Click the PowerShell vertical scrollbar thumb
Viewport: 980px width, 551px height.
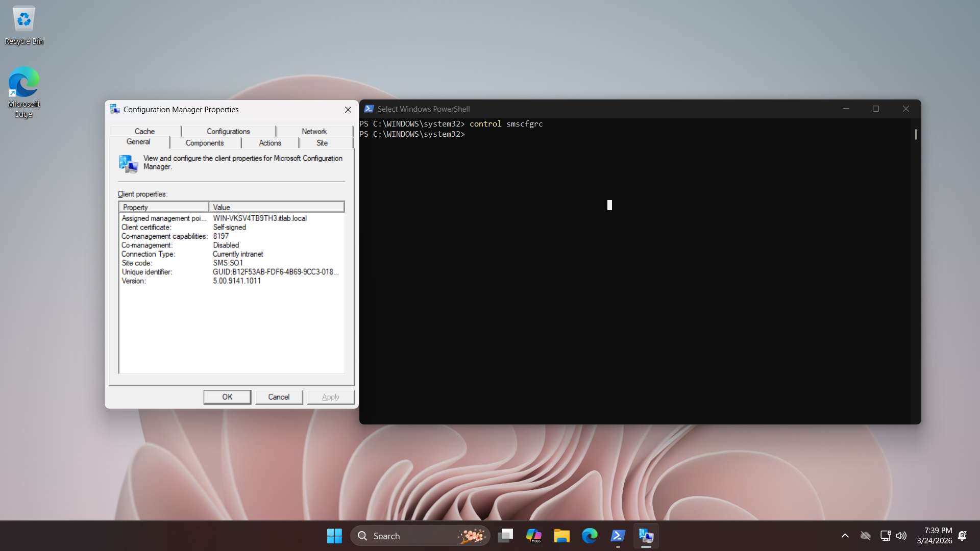(916, 134)
